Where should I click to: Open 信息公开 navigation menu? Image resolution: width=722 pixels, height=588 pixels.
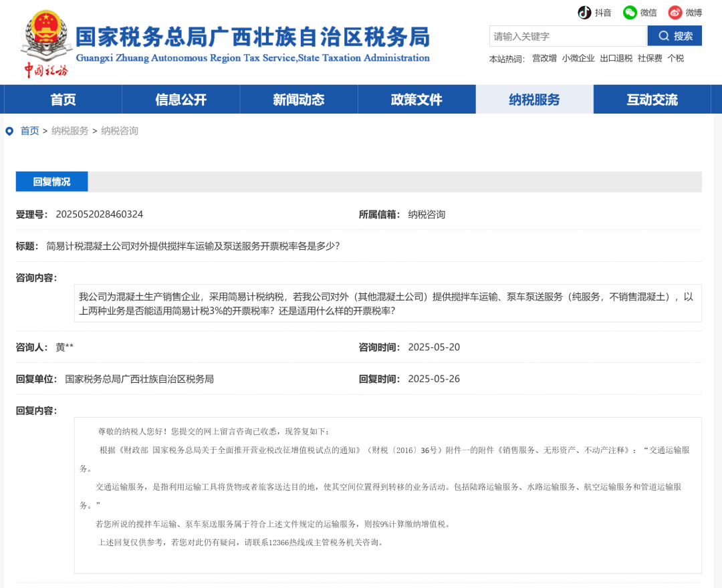coord(181,100)
